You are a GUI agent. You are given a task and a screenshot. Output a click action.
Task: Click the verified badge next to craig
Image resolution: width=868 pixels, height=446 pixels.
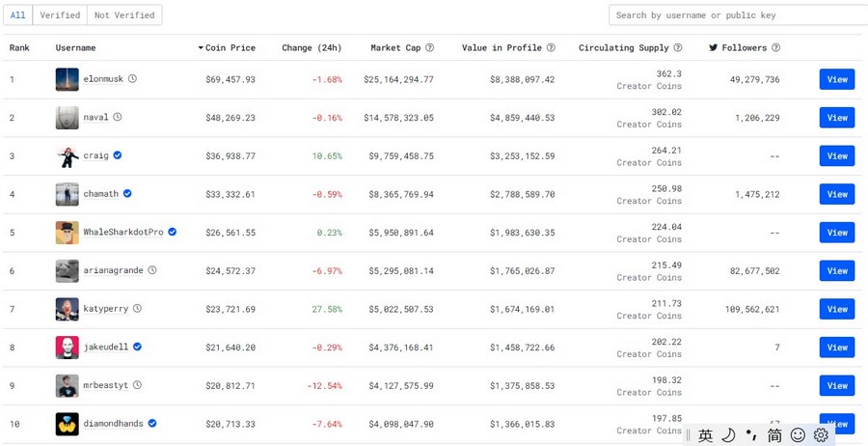click(118, 155)
